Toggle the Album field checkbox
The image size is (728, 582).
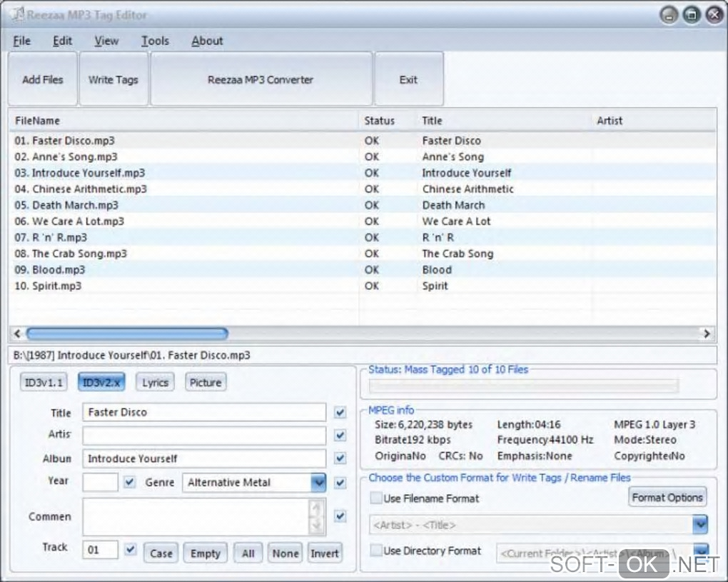(x=340, y=458)
